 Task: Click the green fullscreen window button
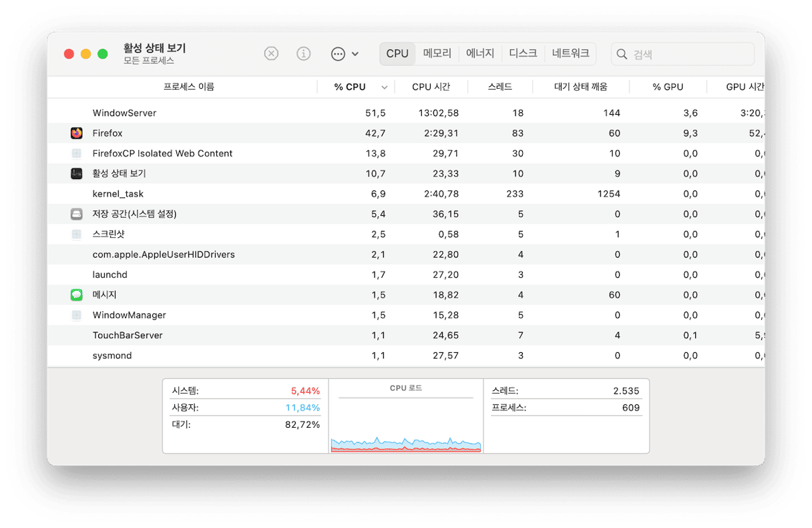click(103, 53)
